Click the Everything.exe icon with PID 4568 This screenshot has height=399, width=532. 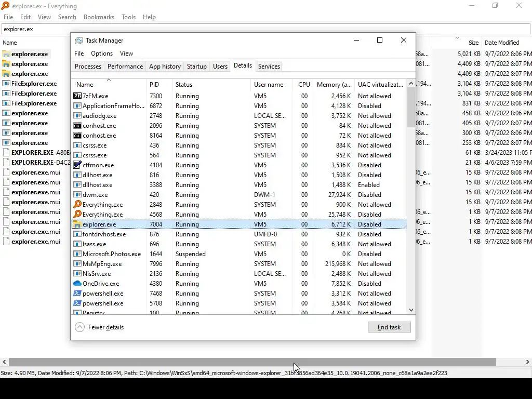pyautogui.click(x=77, y=215)
